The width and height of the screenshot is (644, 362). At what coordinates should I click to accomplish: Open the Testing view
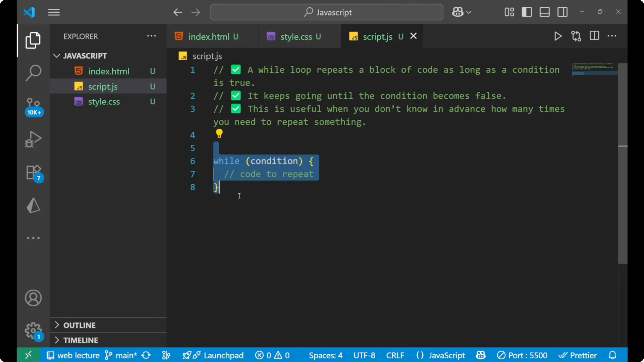[x=33, y=205]
